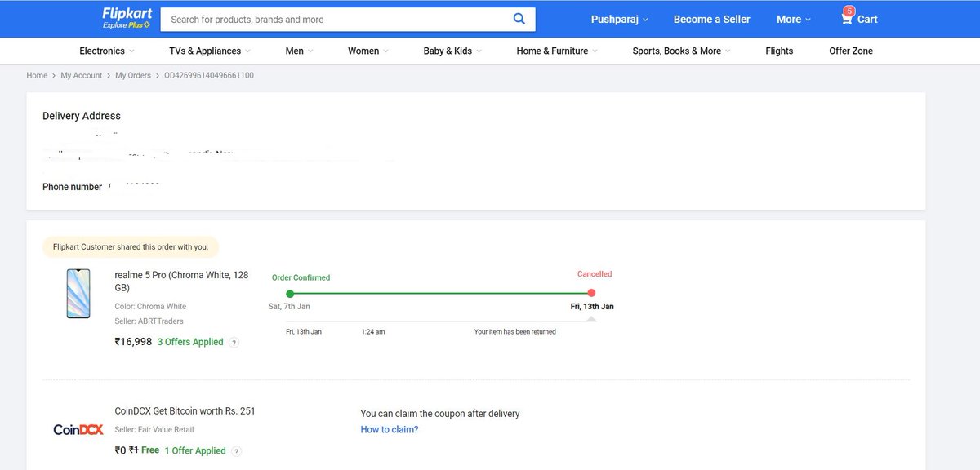Navigate to My Orders breadcrumb
The height and width of the screenshot is (470, 980).
tap(133, 75)
